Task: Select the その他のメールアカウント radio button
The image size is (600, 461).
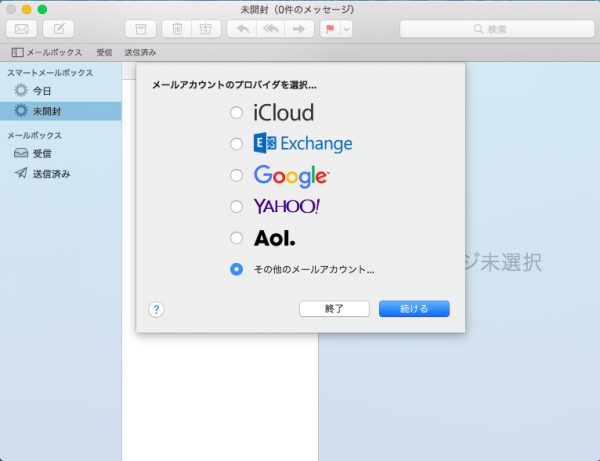Action: click(236, 269)
